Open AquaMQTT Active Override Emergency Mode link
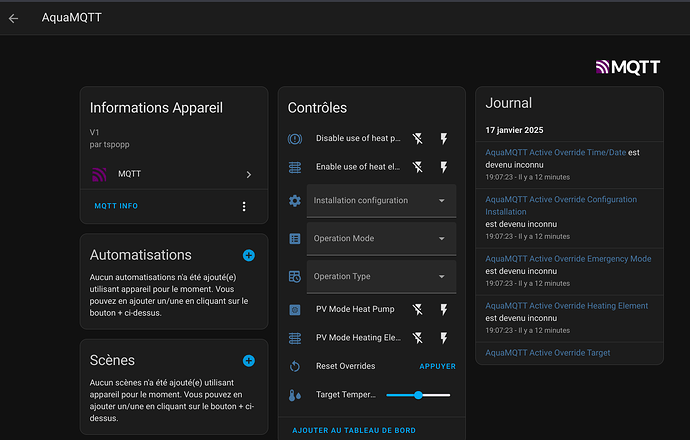This screenshot has width=690, height=440. click(x=568, y=259)
